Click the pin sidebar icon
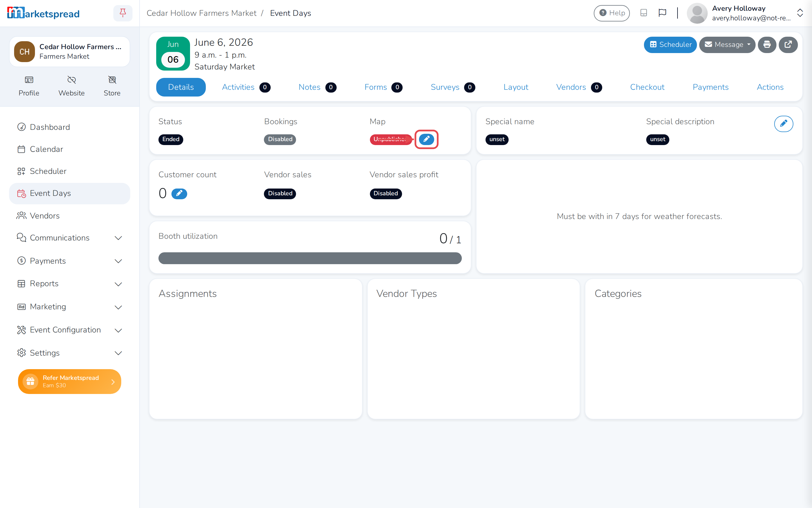 [123, 13]
